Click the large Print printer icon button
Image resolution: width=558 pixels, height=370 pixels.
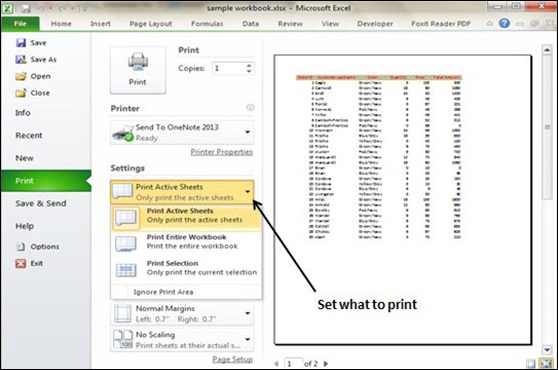point(138,70)
